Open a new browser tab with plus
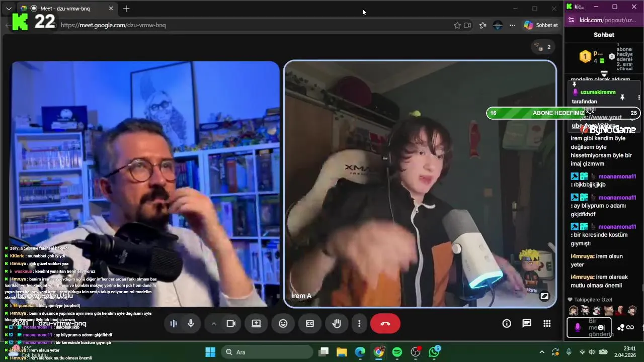The width and height of the screenshot is (644, 362). pos(126,9)
